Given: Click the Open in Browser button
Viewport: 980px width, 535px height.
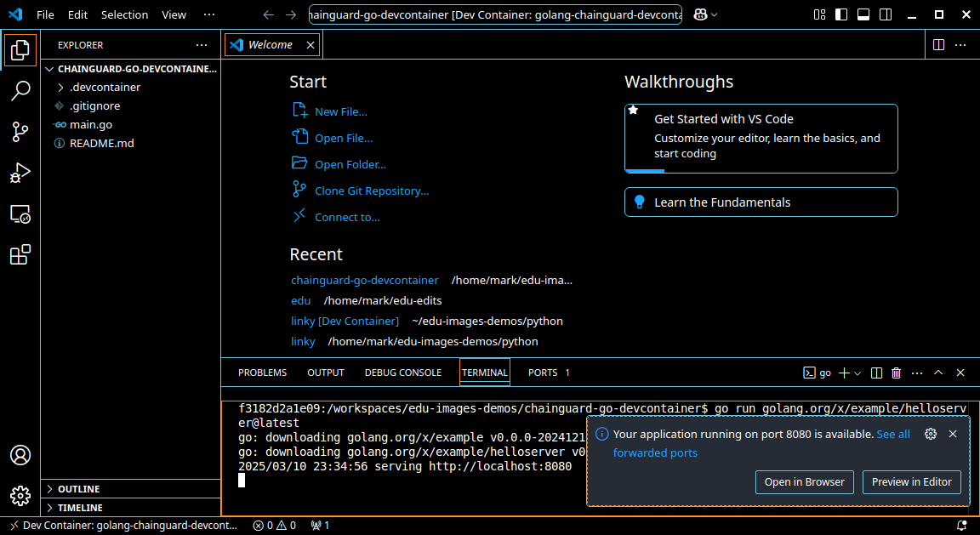Looking at the screenshot, I should click(x=805, y=482).
